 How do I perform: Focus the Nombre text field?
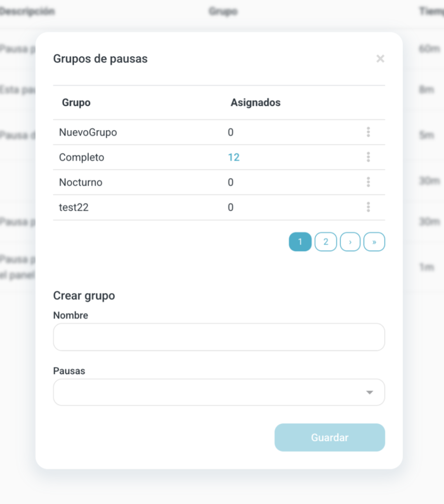(x=219, y=337)
